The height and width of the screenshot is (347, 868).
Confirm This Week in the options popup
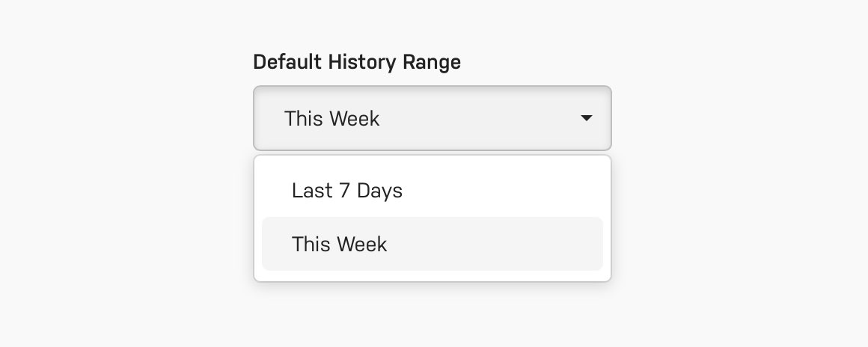click(x=433, y=244)
